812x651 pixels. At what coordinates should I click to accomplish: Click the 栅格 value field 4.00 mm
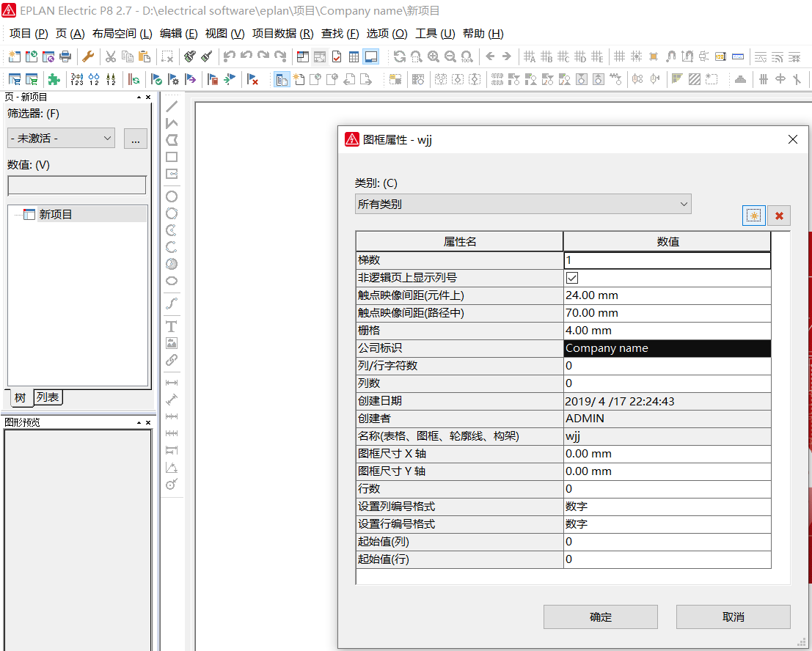pos(667,331)
